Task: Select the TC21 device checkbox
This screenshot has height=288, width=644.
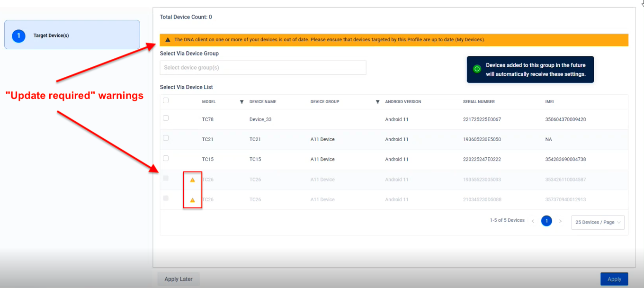Action: pos(166,138)
